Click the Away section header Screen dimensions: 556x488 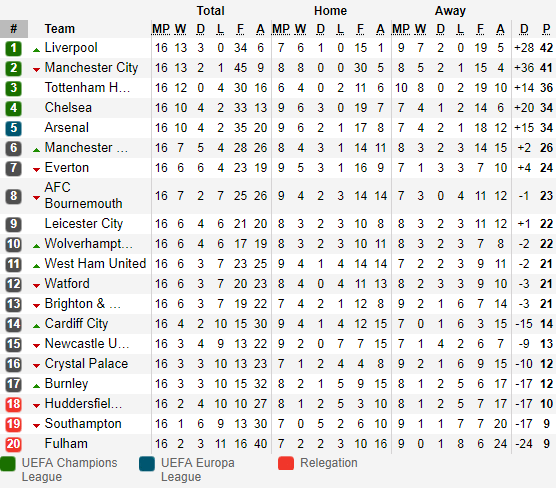[450, 11]
